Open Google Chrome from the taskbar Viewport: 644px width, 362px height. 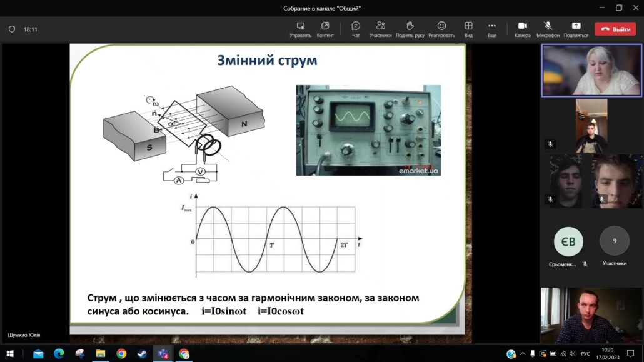point(121,354)
